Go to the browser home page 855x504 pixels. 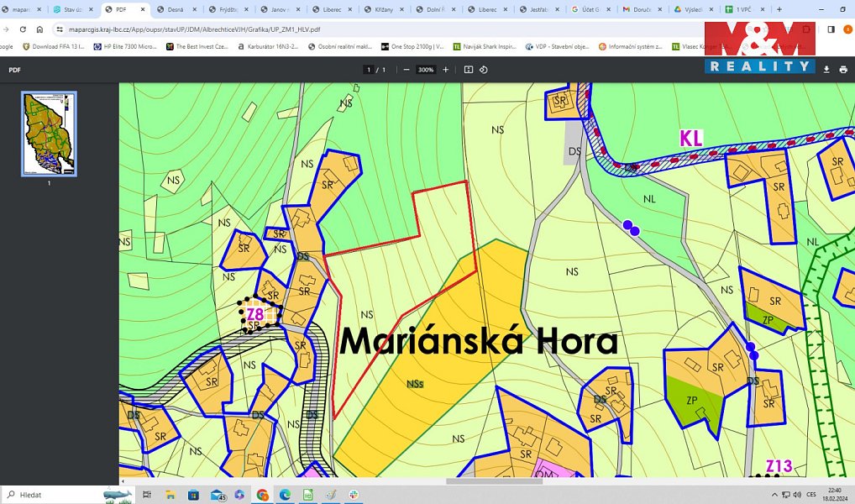coord(39,29)
